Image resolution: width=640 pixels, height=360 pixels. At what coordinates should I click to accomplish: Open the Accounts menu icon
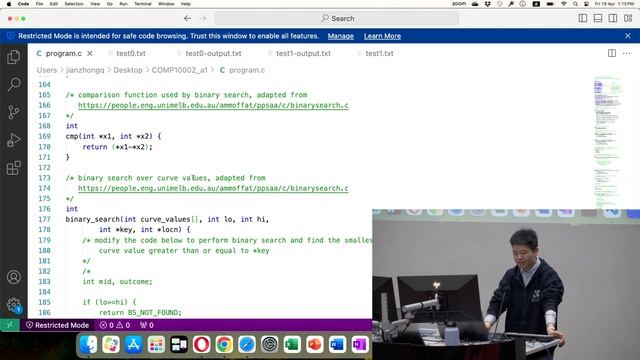13,277
